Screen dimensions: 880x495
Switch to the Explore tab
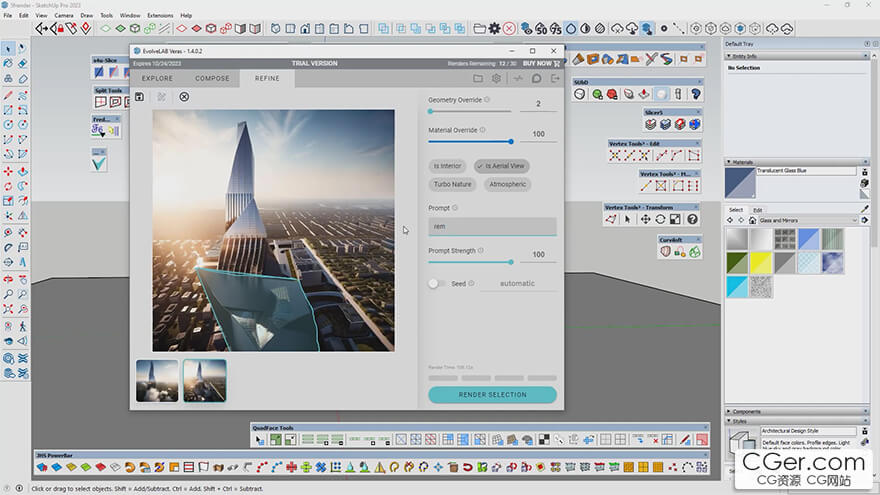pyautogui.click(x=157, y=79)
